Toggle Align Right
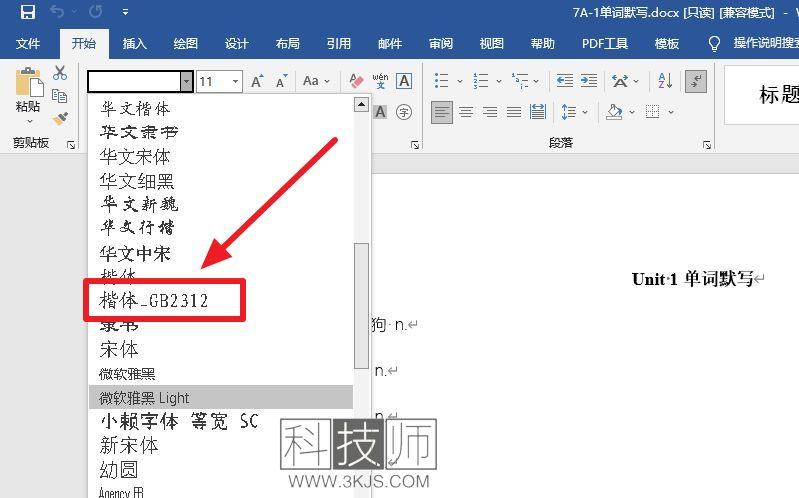The width and height of the screenshot is (799, 498). coord(490,112)
